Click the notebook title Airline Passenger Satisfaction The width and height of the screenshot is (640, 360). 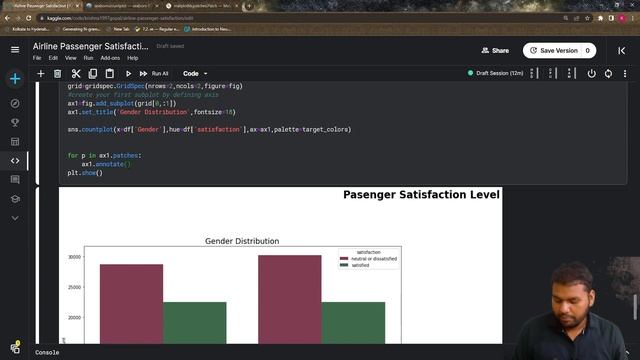[x=91, y=46]
